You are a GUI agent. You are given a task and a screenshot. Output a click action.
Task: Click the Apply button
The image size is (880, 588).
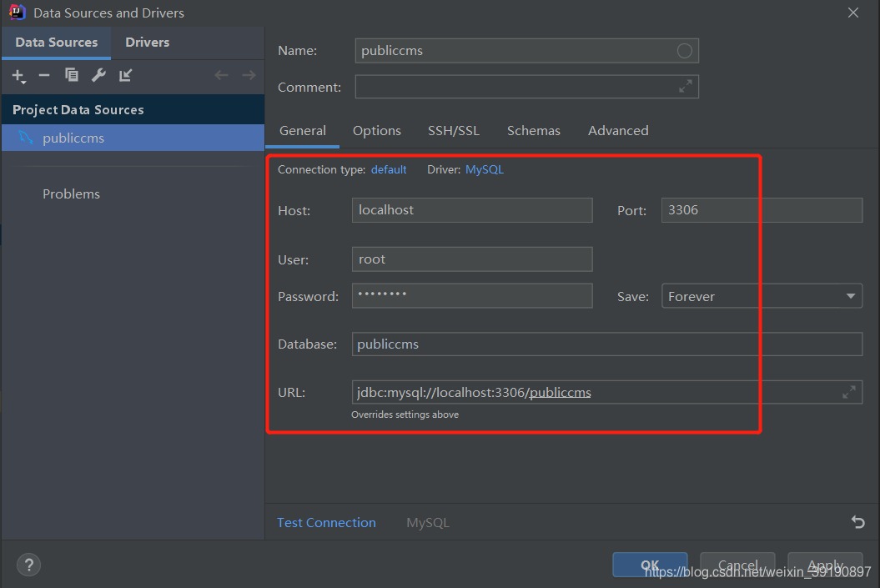825,565
